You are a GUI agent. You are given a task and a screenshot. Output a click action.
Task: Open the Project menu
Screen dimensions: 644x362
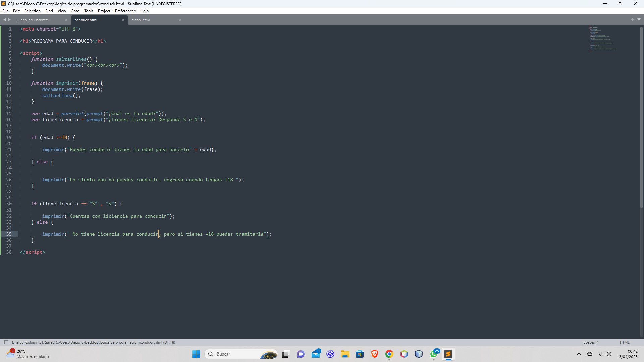coord(104,11)
